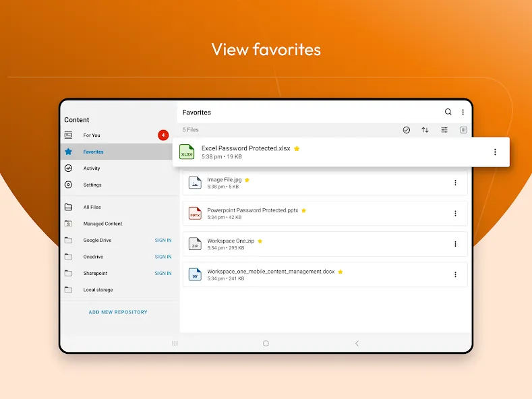532x399 pixels.
Task: Tap Android home navigation button
Action: pyautogui.click(x=266, y=343)
